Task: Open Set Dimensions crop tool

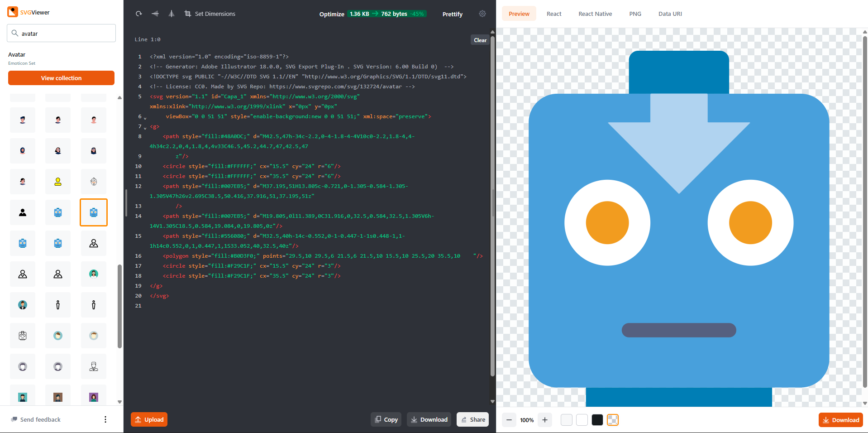Action: pyautogui.click(x=210, y=14)
